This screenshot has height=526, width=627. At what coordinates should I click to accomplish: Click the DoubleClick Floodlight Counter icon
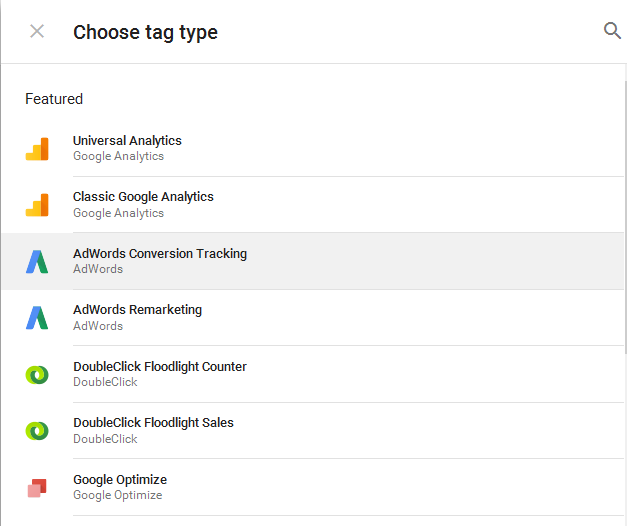coord(37,374)
